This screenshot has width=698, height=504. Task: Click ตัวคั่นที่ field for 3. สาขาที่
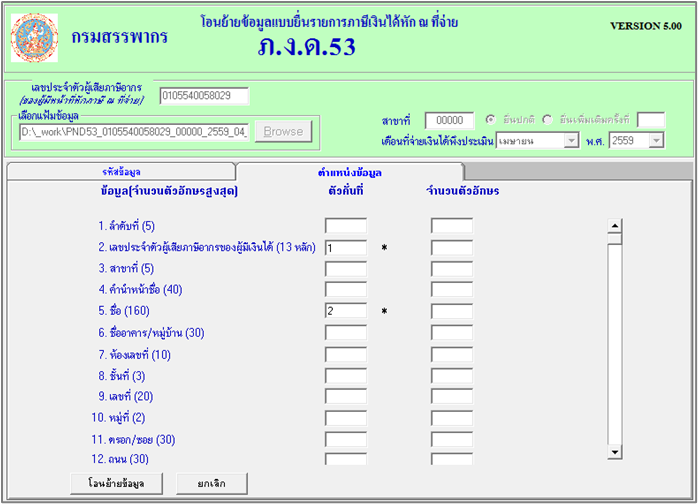click(x=346, y=269)
